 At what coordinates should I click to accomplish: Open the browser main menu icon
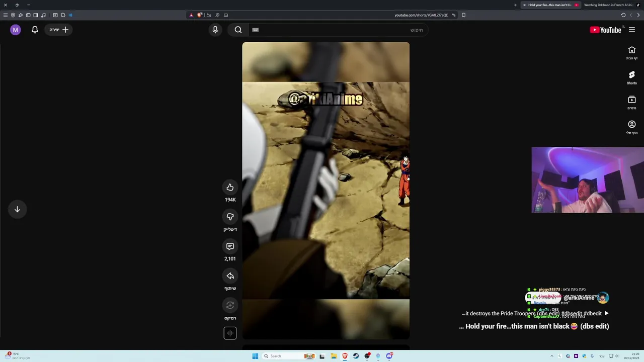[6, 15]
